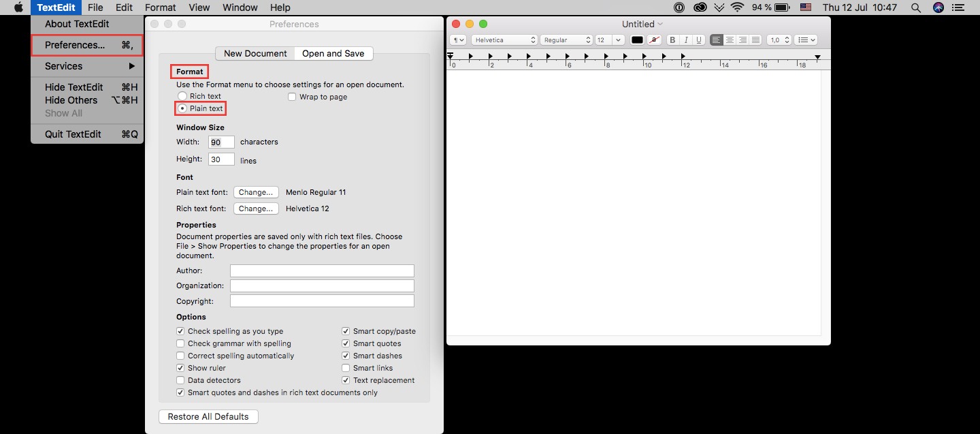Open the Helvetica font family dropdown
Image resolution: width=980 pixels, height=434 pixels.
[x=504, y=40]
